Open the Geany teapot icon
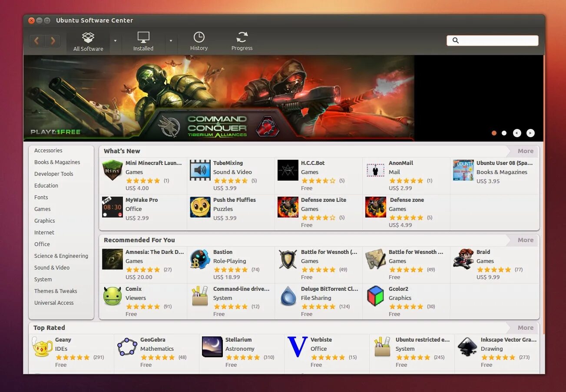The image size is (566, 392). pos(42,347)
